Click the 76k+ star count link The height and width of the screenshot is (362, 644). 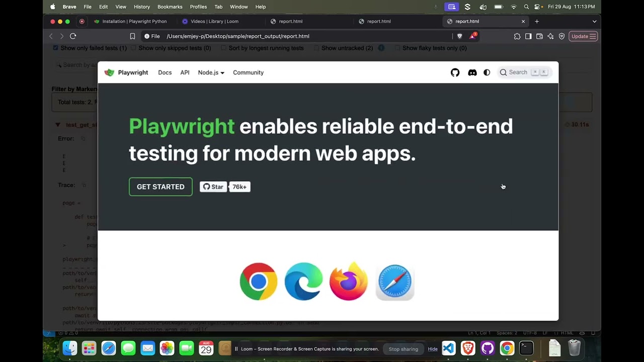pos(239,187)
